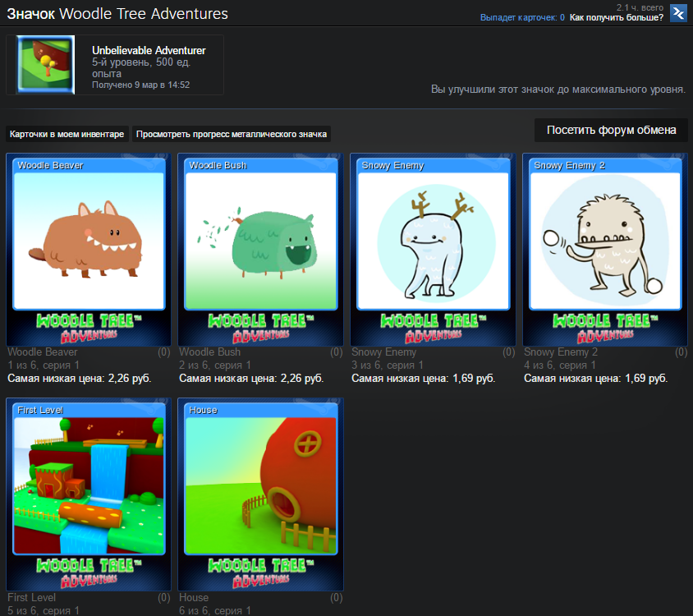Click 'Просмотреть прогресс металлического значка' button
The width and height of the screenshot is (693, 616).
(232, 134)
